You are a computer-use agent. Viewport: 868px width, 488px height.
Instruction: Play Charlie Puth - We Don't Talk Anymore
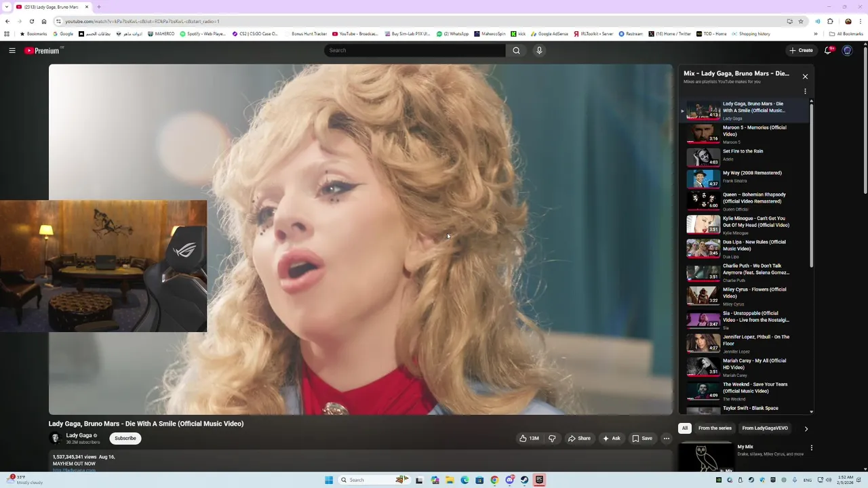point(745,272)
